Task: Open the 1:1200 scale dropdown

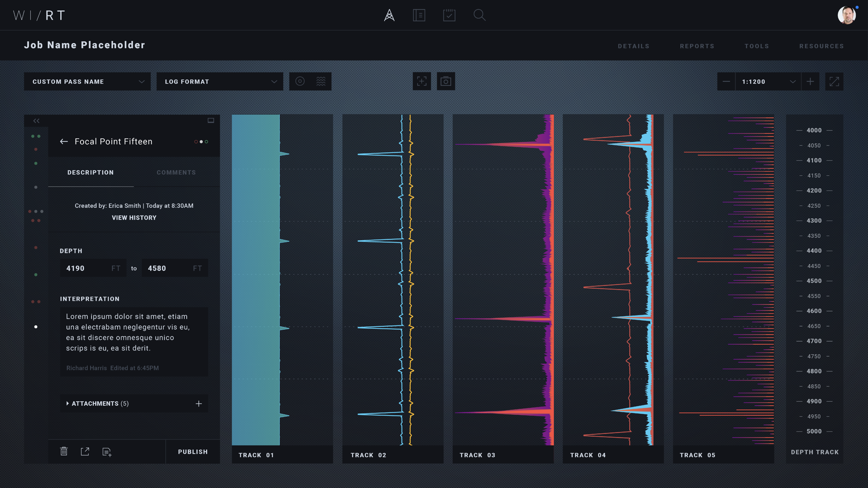Action: tap(768, 82)
